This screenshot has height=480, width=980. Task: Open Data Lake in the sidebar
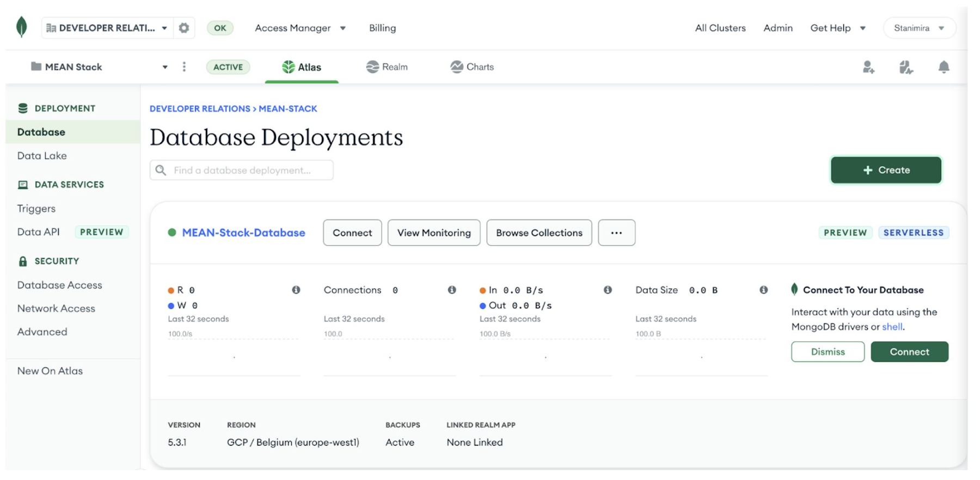(x=42, y=156)
